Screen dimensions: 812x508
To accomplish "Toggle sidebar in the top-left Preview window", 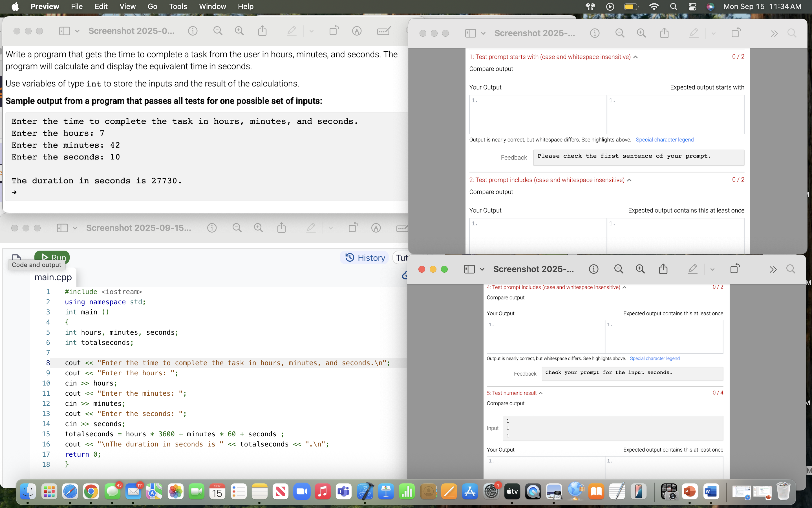I will tap(64, 31).
